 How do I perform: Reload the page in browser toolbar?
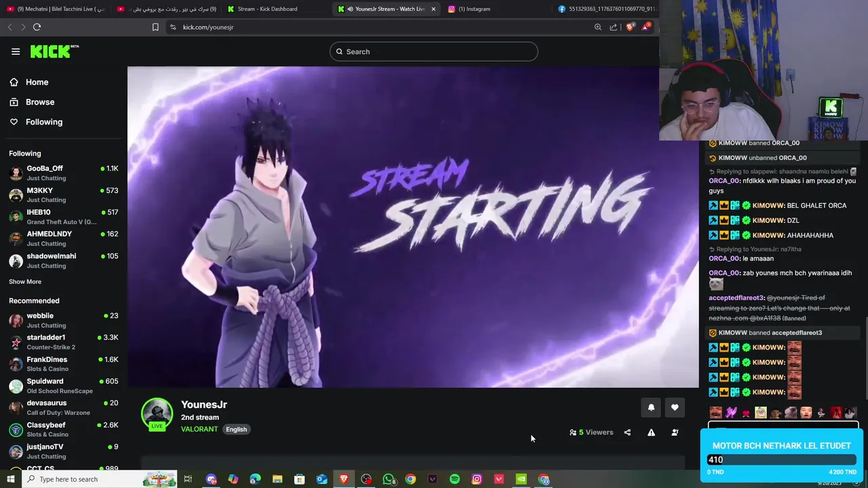[37, 27]
